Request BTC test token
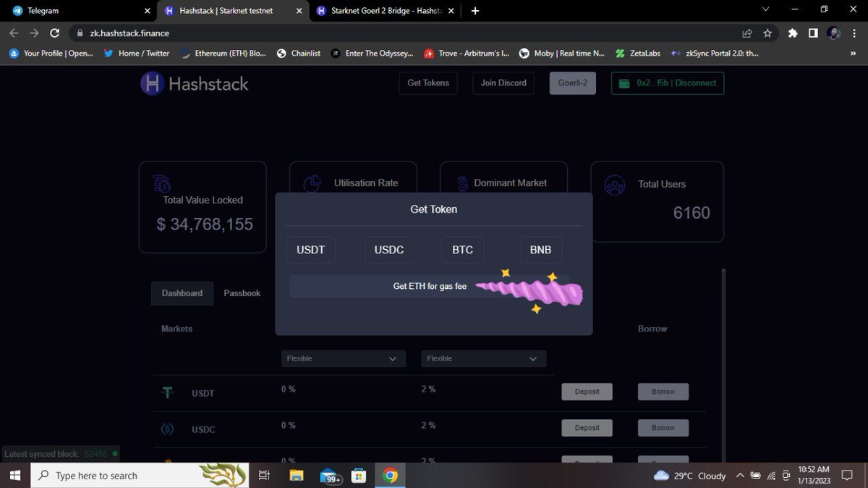The width and height of the screenshot is (868, 488). click(463, 250)
